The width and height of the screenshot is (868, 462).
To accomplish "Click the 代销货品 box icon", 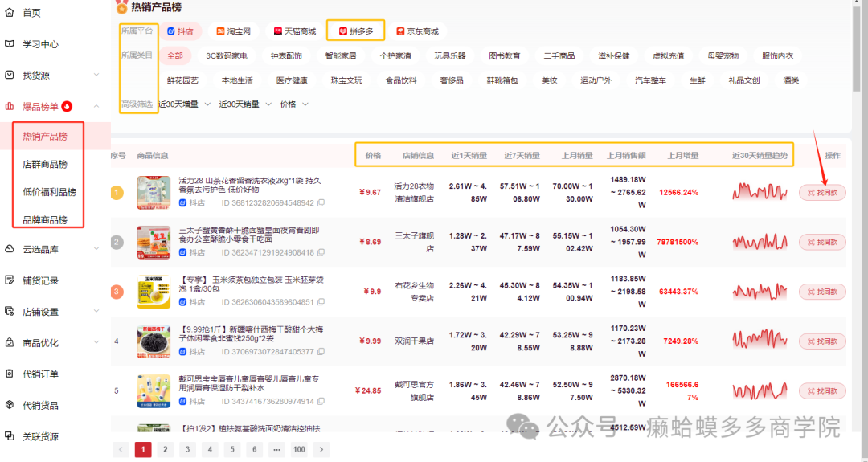I will (x=10, y=405).
